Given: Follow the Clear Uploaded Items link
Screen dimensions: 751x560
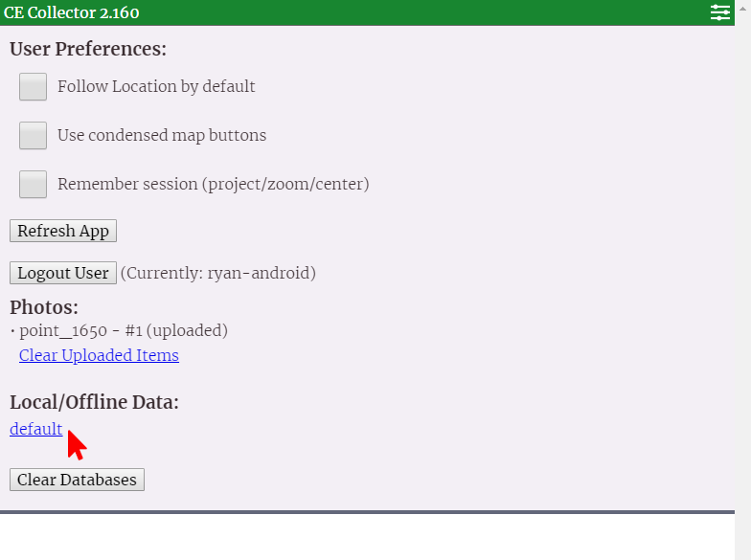Looking at the screenshot, I should click(99, 355).
